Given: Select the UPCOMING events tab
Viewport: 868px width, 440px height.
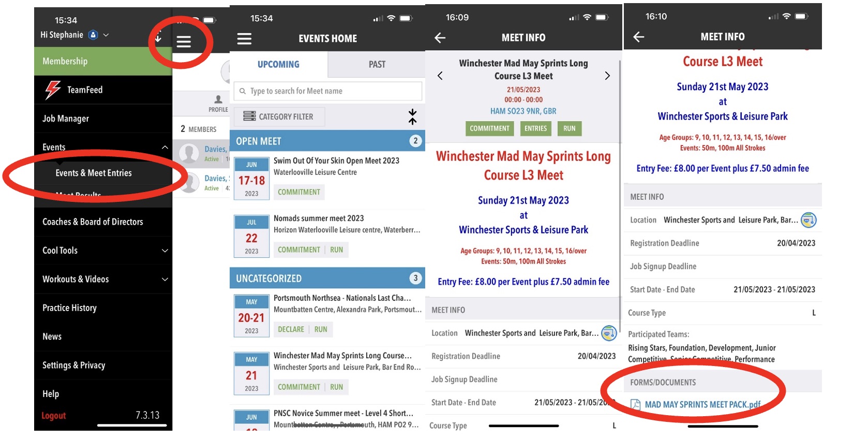Looking at the screenshot, I should click(x=278, y=64).
